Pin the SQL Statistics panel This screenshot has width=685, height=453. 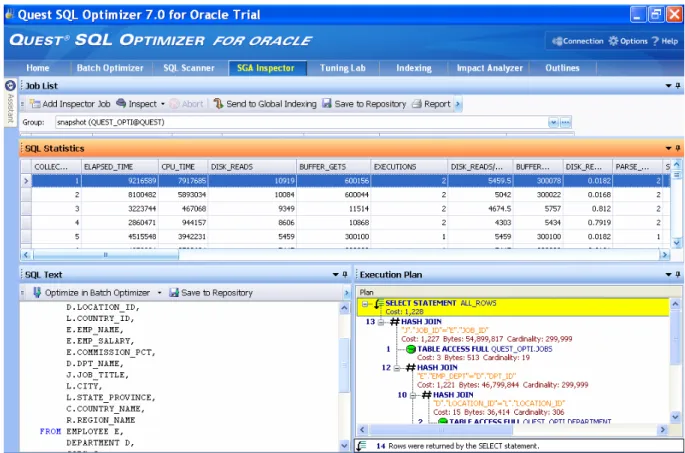tap(678, 149)
